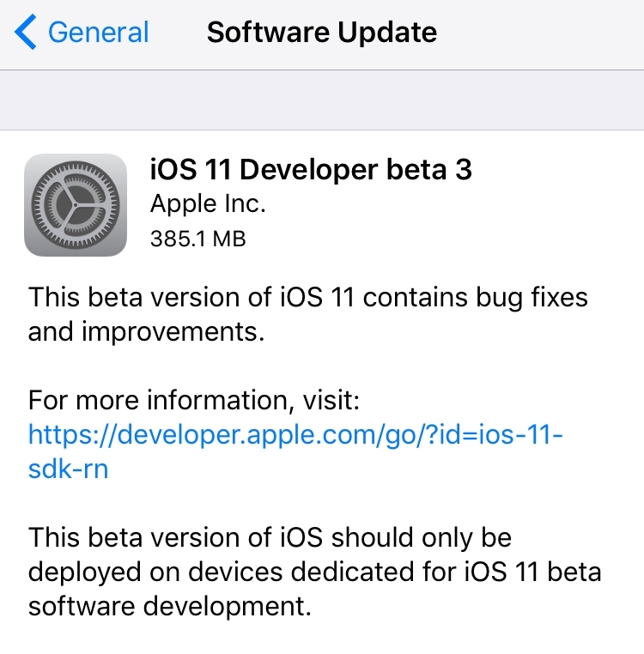644x654 pixels.
Task: Select the Software Update page title
Action: point(322,32)
